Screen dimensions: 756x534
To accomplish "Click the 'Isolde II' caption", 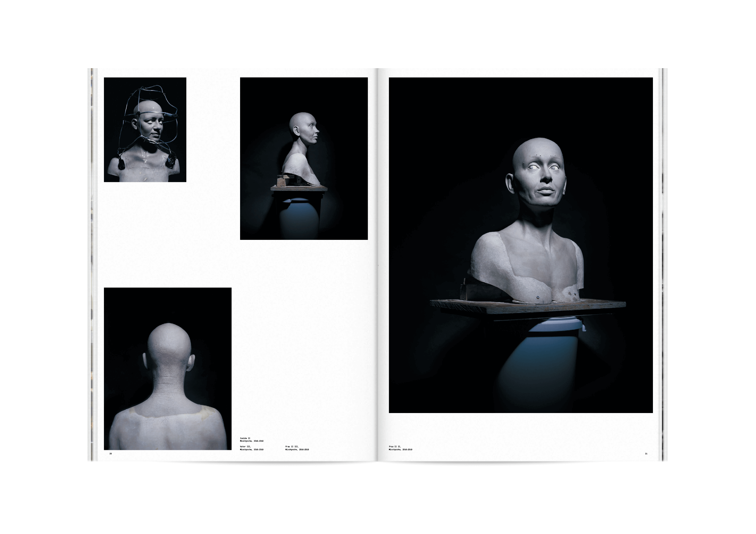I will click(245, 438).
